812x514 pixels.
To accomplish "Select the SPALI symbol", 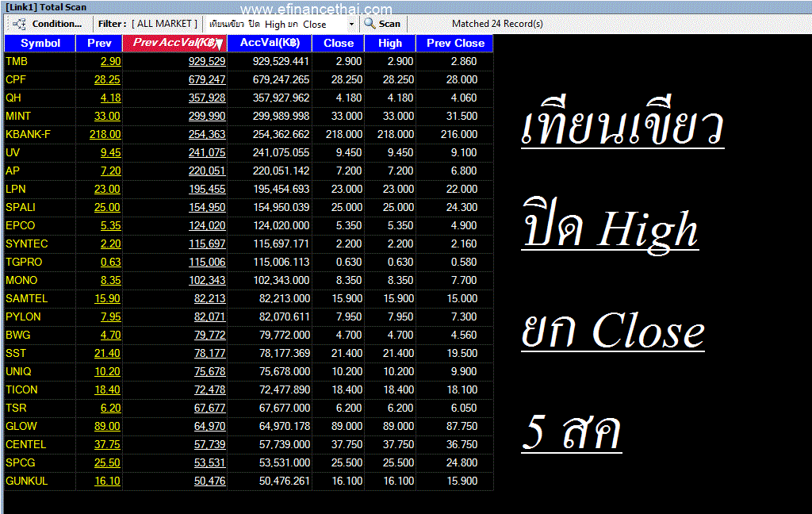I will tap(21, 207).
